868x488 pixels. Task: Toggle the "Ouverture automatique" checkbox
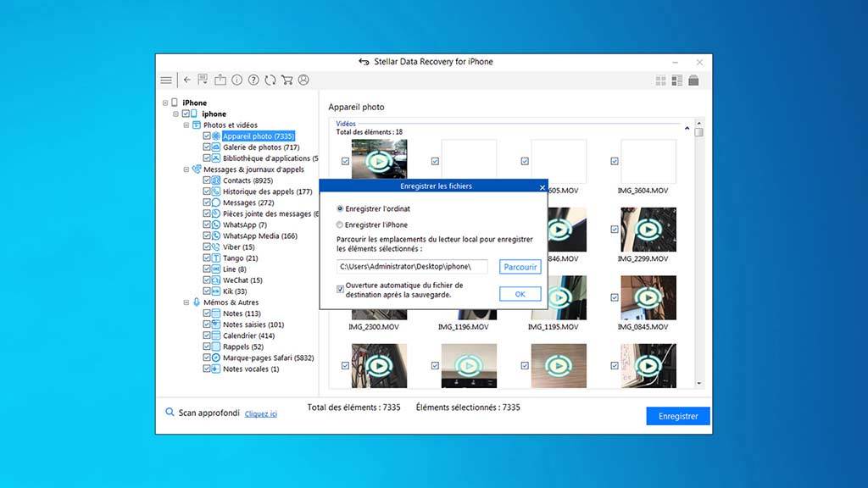click(341, 289)
